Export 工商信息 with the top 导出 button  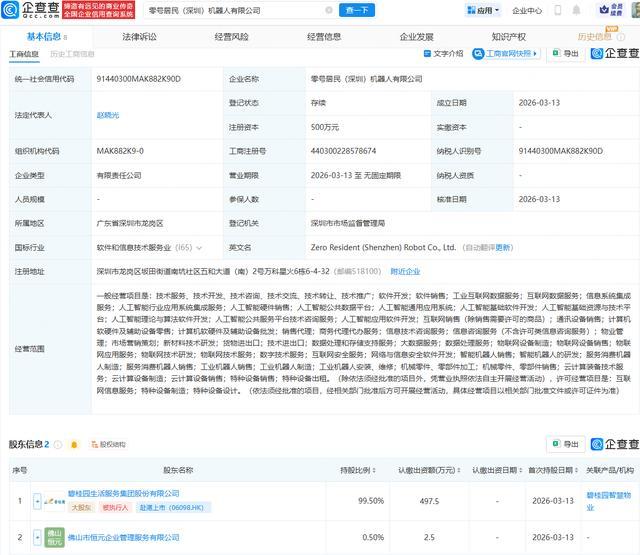click(566, 53)
